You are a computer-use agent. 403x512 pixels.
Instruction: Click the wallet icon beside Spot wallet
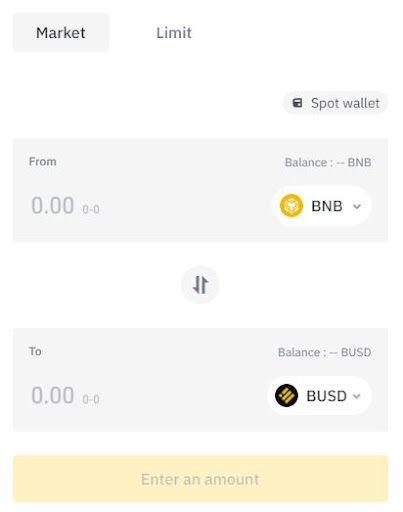(297, 103)
